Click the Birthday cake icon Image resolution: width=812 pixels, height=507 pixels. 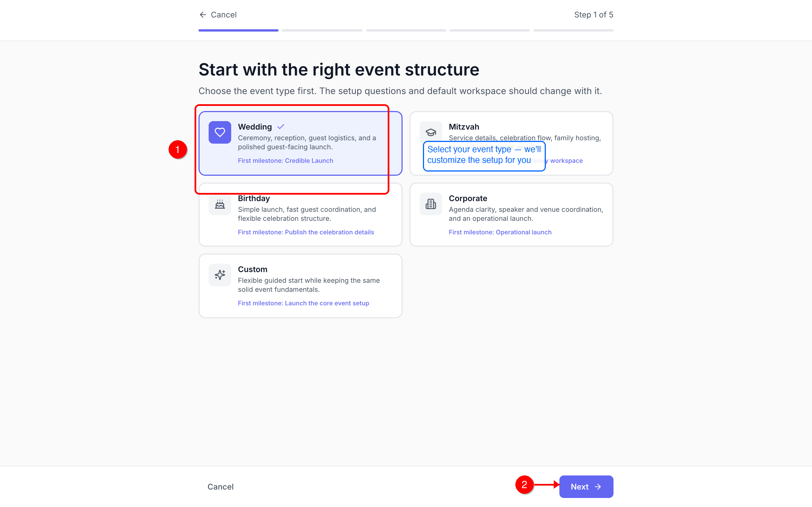coord(220,204)
